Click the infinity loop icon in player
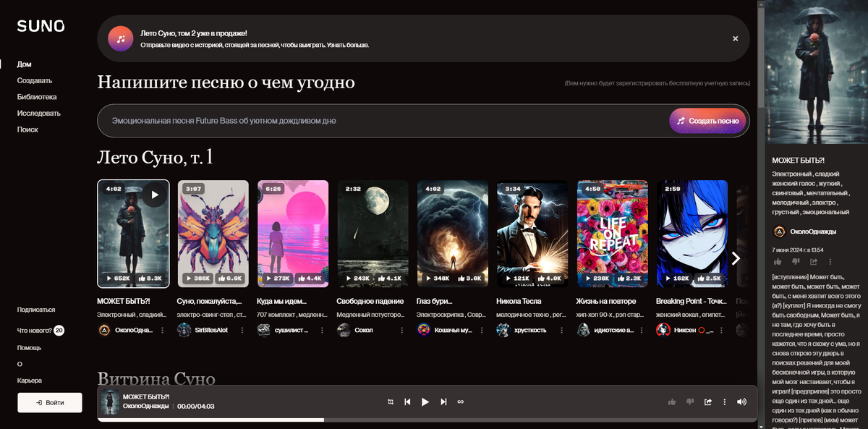Image resolution: width=868 pixels, height=429 pixels. [460, 402]
